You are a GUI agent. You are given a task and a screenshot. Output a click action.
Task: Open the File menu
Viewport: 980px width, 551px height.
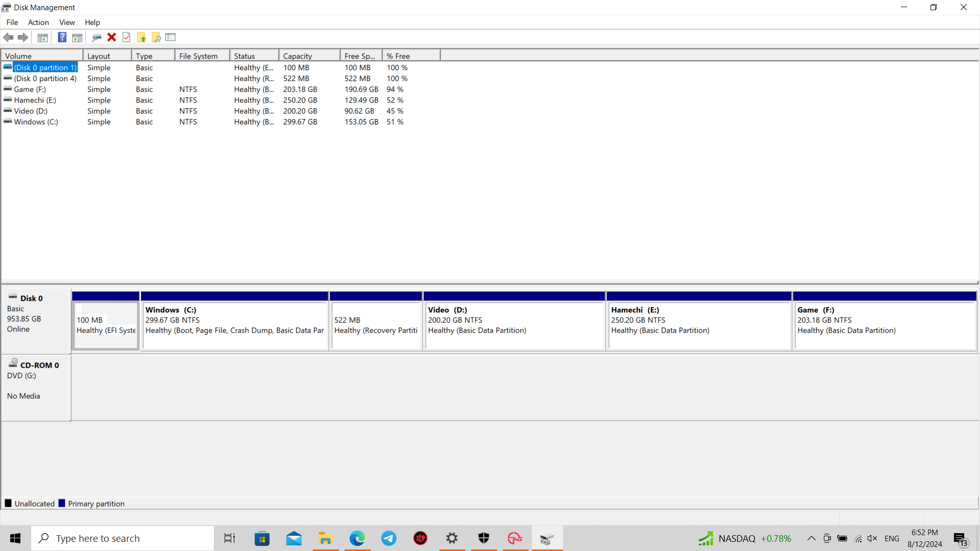tap(12, 22)
